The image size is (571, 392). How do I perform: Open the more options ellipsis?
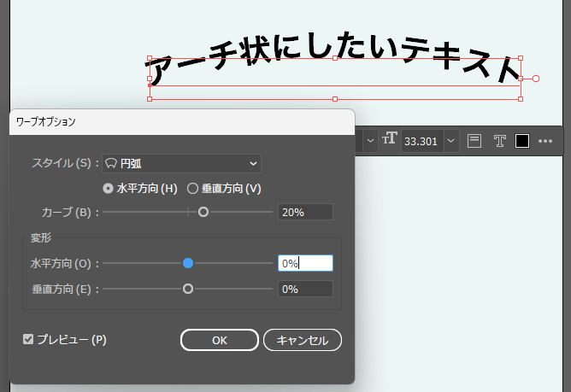pos(545,141)
